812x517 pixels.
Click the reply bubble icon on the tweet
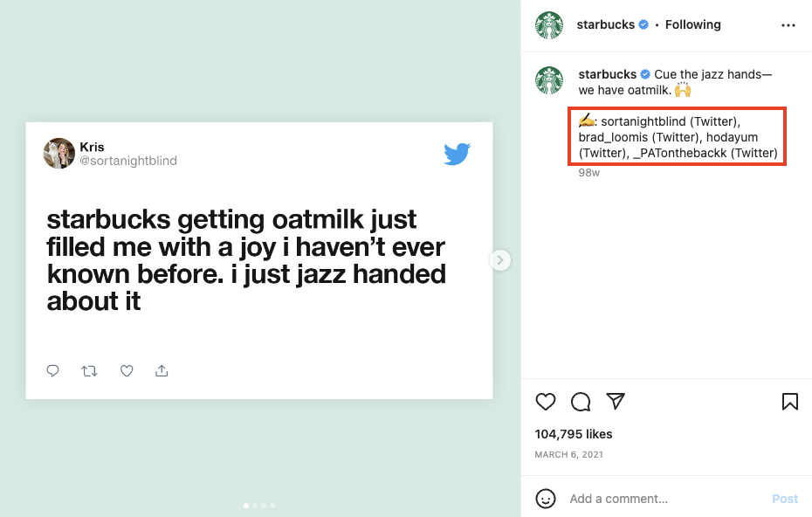52,370
